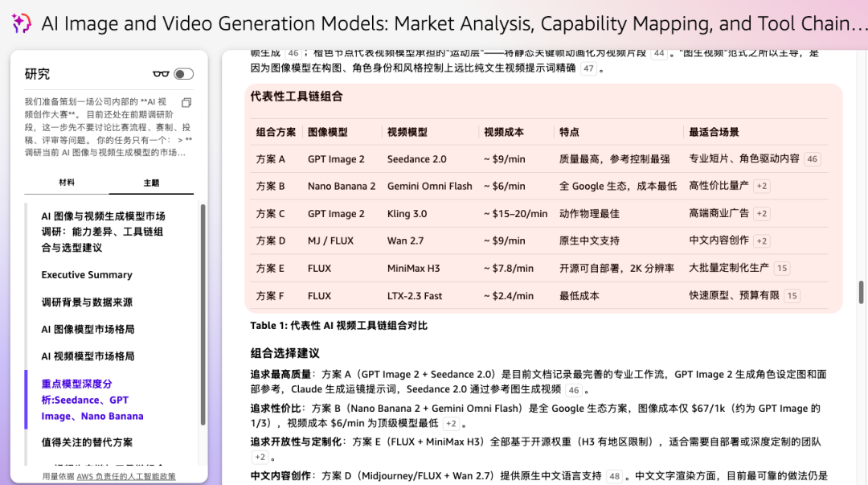Open citation 46 in 方案 A row
Image resolution: width=868 pixels, height=485 pixels.
click(812, 159)
